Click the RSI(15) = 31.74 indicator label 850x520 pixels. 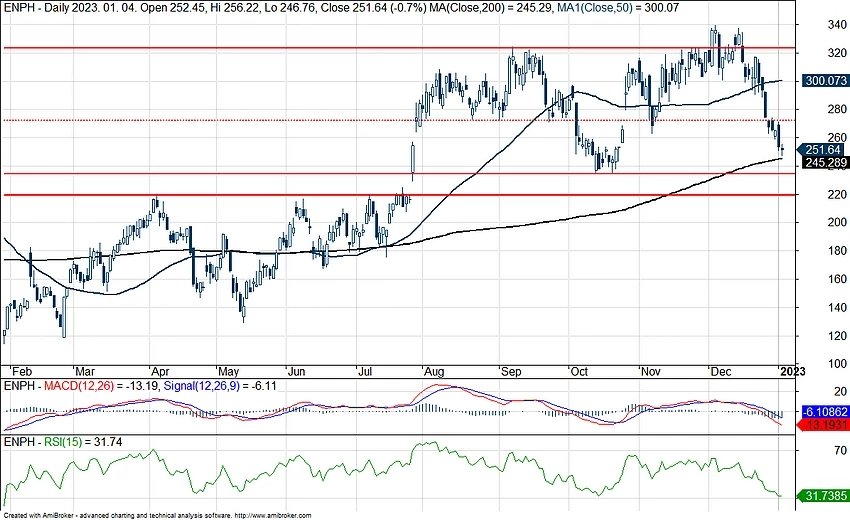tap(83, 442)
